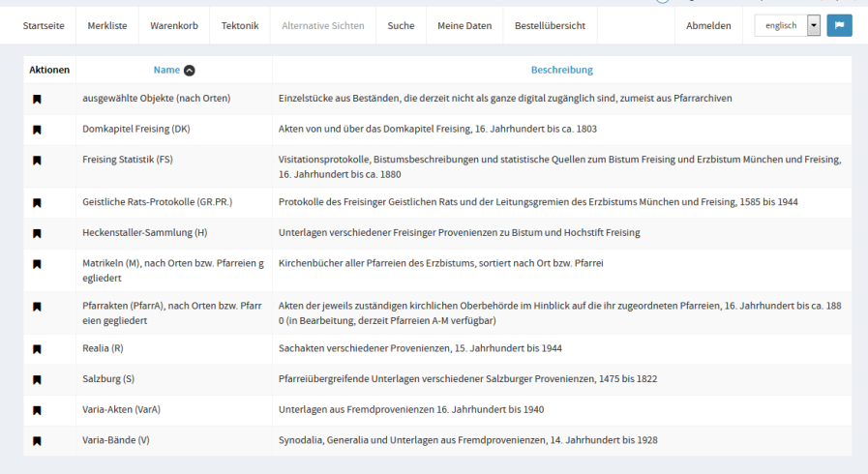Bookmark the Heckenstaller-Sammlung (H) entry
This screenshot has width=868, height=474.
pyautogui.click(x=38, y=233)
